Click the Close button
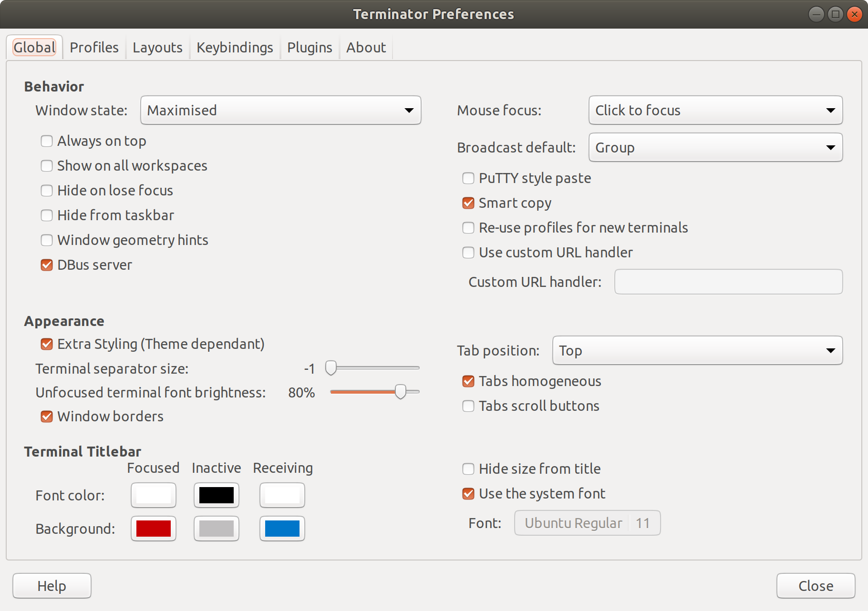The image size is (868, 611). point(816,586)
